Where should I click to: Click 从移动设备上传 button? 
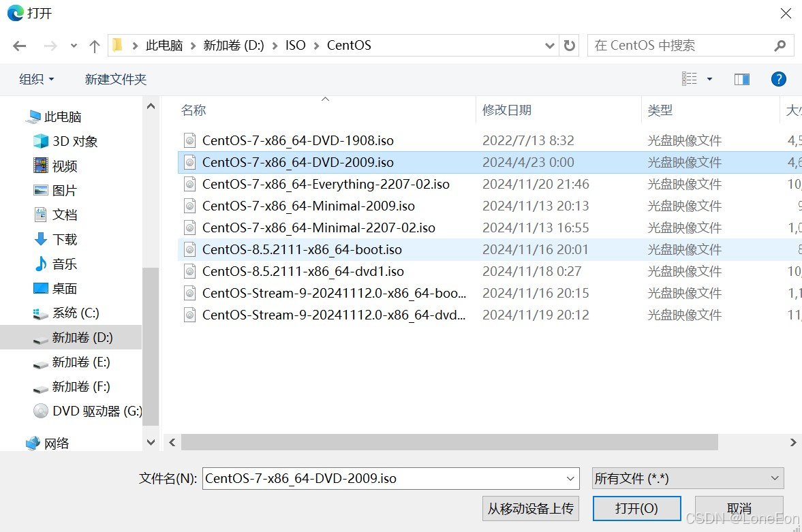[x=530, y=508]
